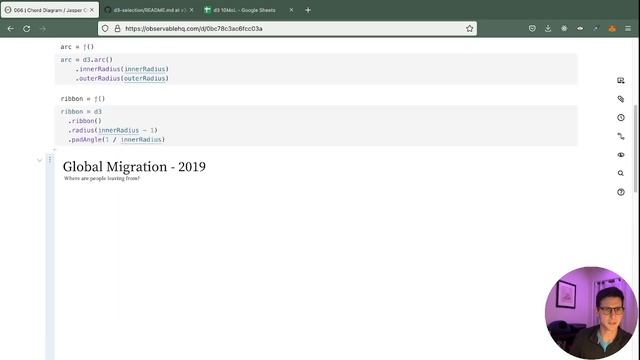
Task: Click the browser forward arrow
Action: tap(43, 29)
